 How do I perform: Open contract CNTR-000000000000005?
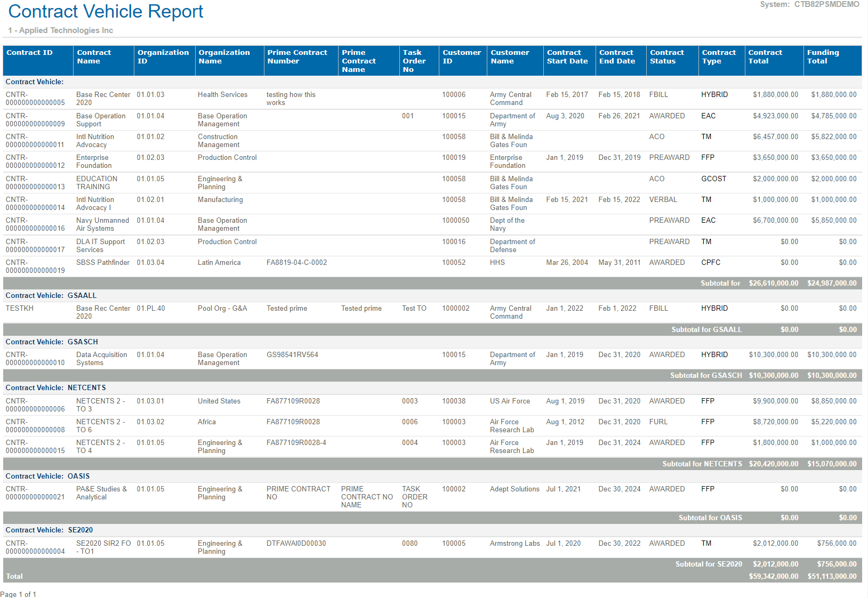click(x=35, y=99)
